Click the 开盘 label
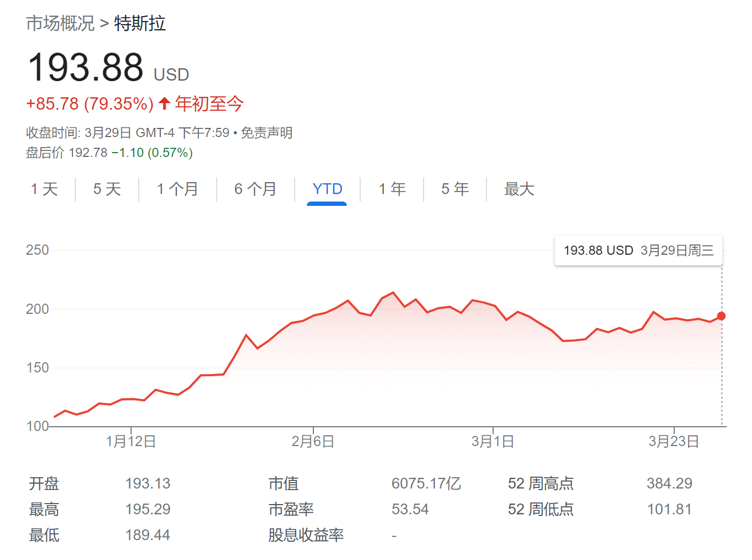Viewport: 752px width, 560px height. pyautogui.click(x=44, y=484)
